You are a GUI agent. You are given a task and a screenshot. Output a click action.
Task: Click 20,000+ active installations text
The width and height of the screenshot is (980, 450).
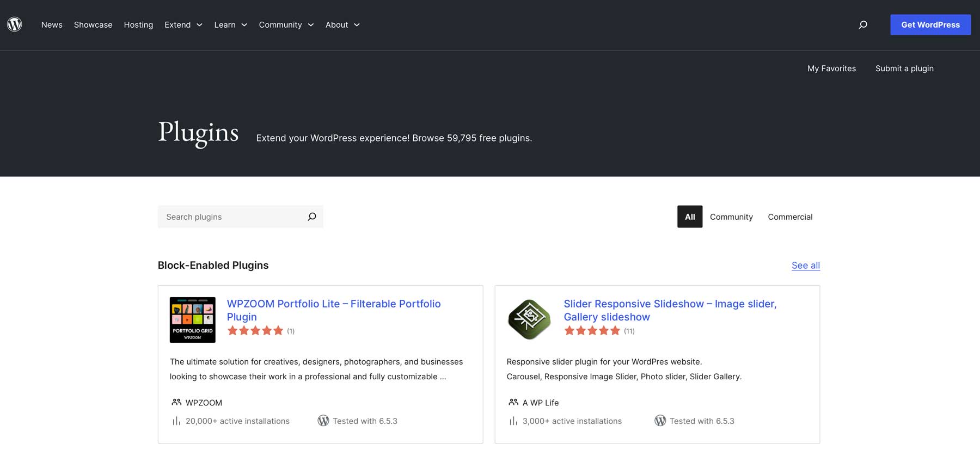237,421
